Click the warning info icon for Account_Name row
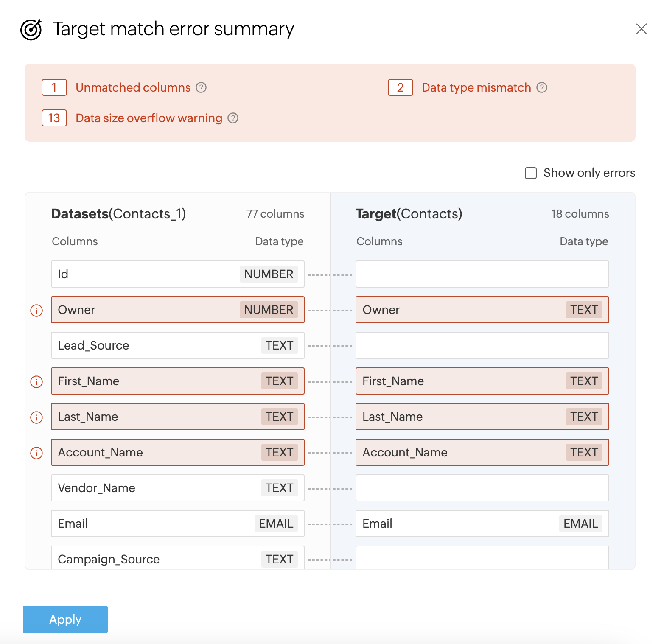Viewport: 661px width, 644px height. (37, 453)
